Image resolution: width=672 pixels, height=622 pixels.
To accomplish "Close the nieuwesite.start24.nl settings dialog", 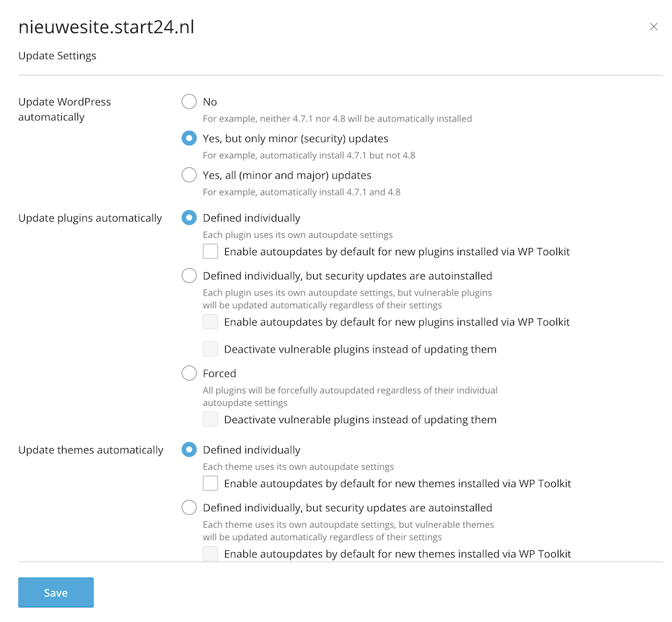I will click(x=654, y=26).
